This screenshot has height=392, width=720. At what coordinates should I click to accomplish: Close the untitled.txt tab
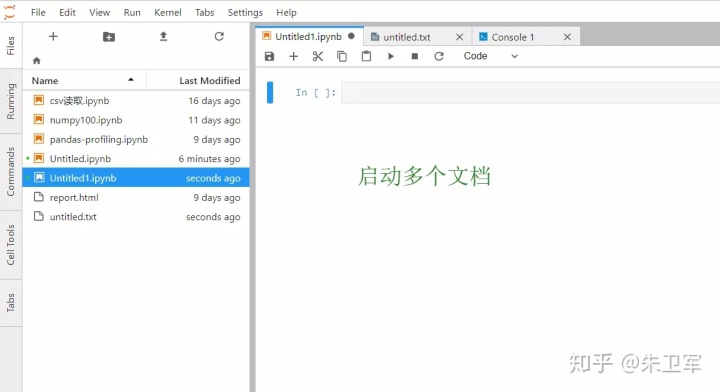pos(459,37)
